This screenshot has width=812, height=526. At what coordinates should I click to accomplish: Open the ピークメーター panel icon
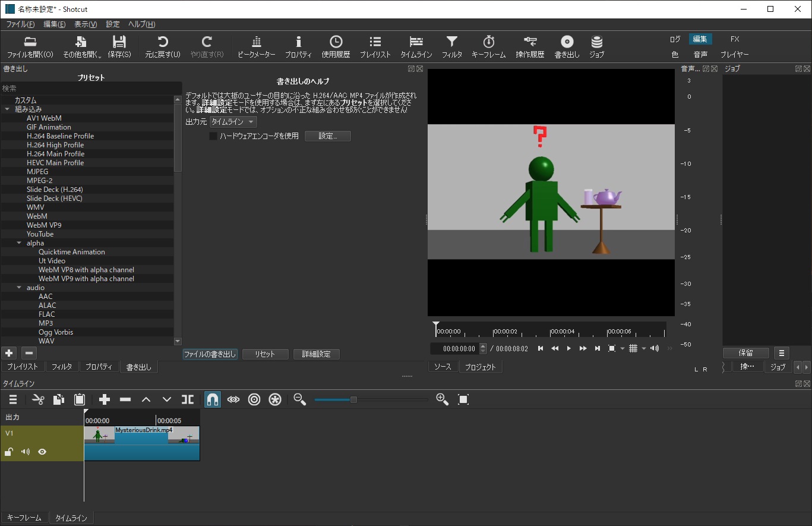tap(257, 47)
